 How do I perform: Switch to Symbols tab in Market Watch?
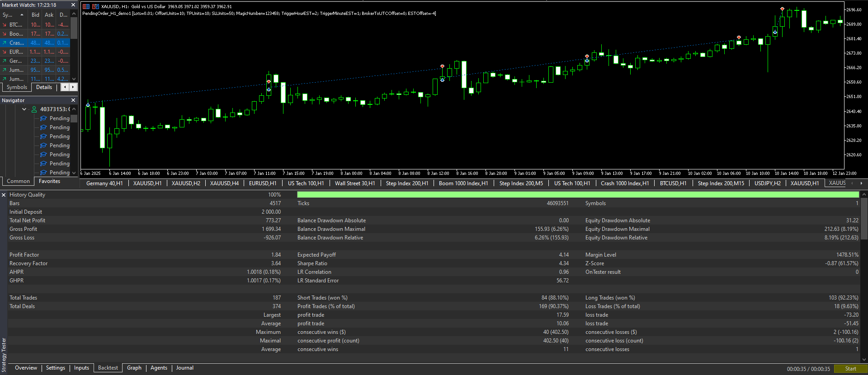[17, 87]
